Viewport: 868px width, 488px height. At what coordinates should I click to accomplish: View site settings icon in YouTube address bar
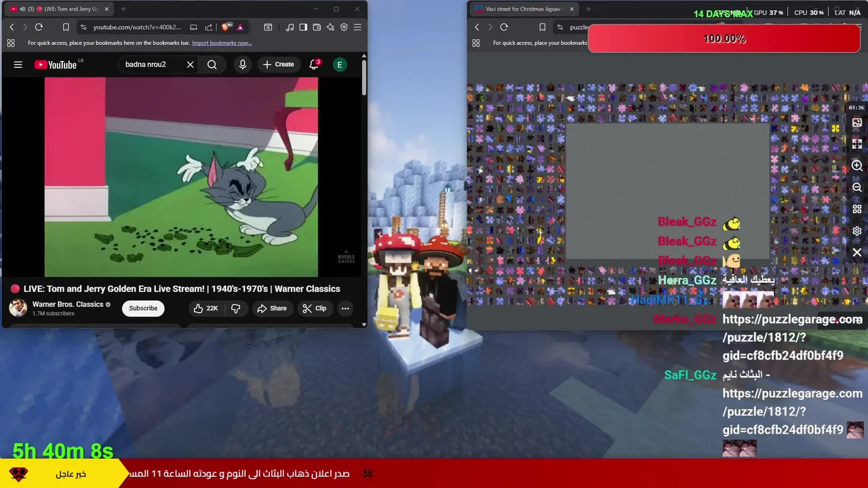83,27
